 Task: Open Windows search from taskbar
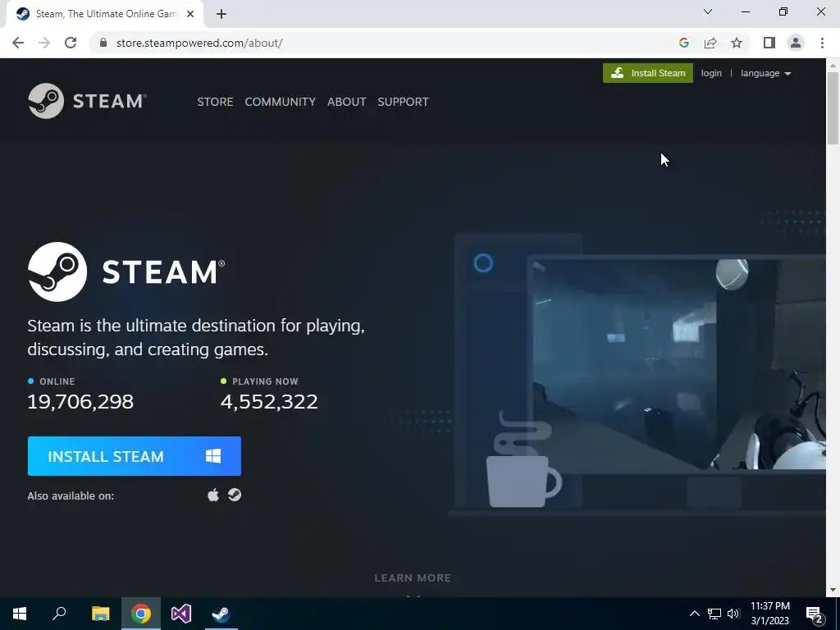tap(59, 614)
